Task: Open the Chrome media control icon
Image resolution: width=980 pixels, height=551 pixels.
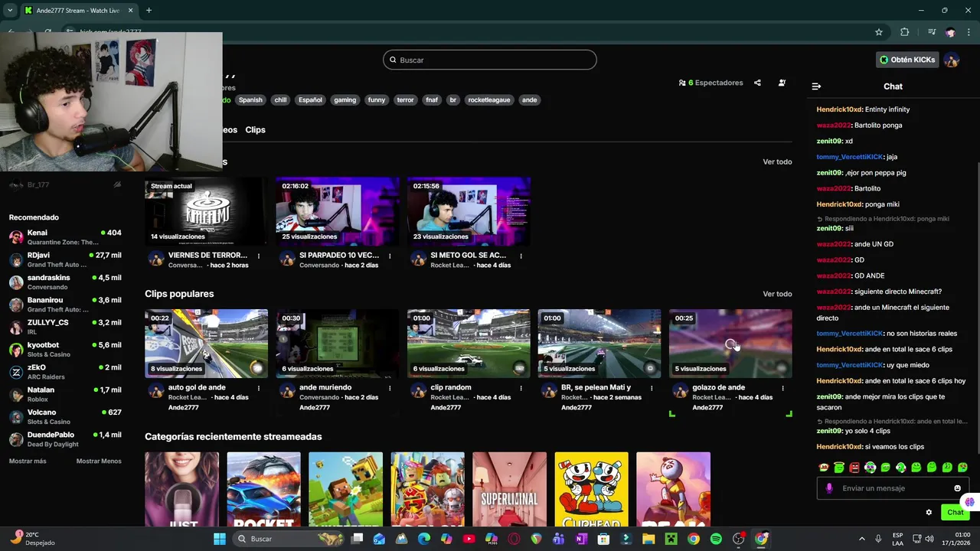Action: pos(932,32)
